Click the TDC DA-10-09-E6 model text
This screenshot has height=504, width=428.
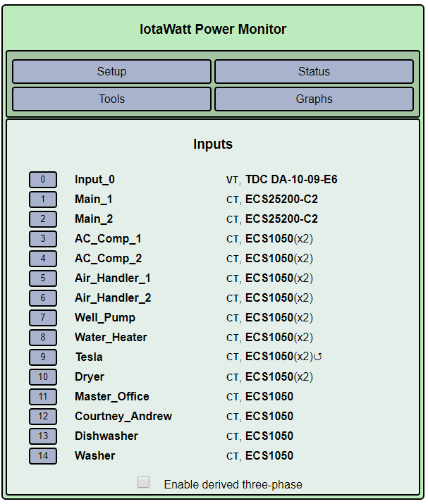tap(291, 179)
